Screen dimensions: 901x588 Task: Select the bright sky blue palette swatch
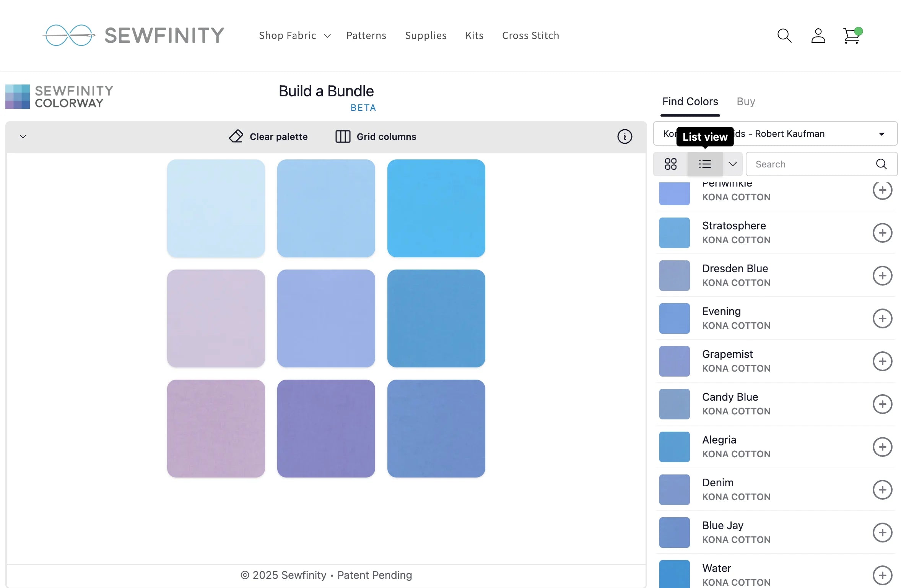tap(436, 208)
